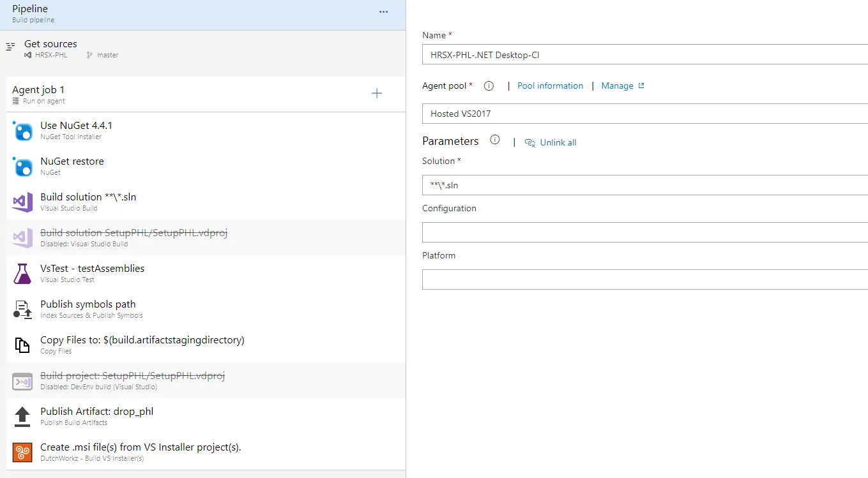This screenshot has height=478, width=868.
Task: Click the NuGet Tool Installer task icon
Action: [x=23, y=131]
